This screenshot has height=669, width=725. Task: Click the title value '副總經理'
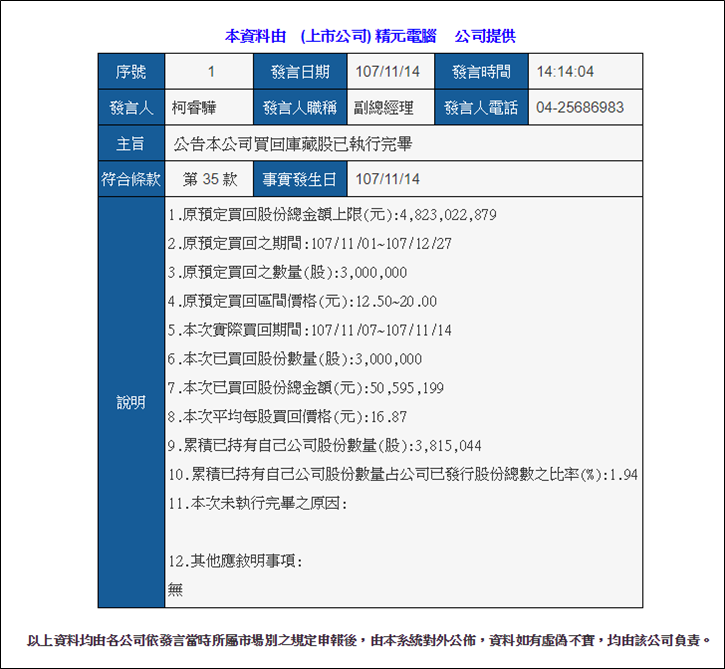click(384, 108)
